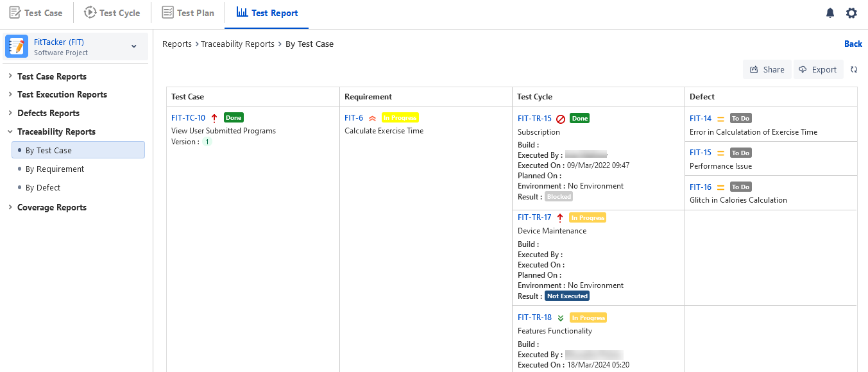Click version number 1 badge
Image resolution: width=868 pixels, height=372 pixels.
[207, 142]
